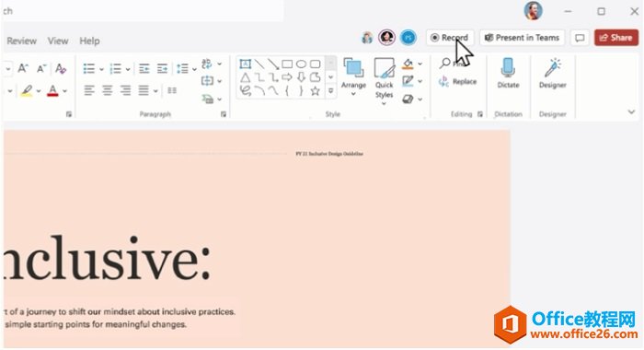Apply numbered list formatting
The height and width of the screenshot is (350, 644).
coord(115,69)
